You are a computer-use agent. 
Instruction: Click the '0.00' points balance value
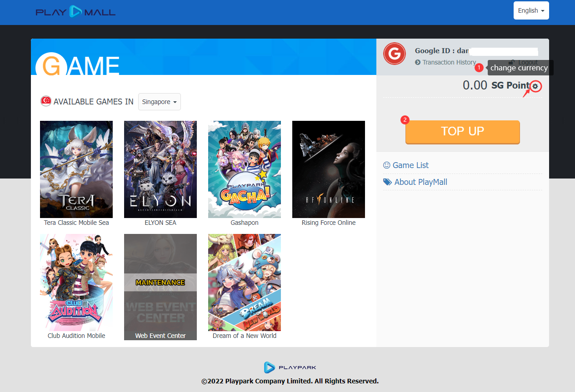475,85
